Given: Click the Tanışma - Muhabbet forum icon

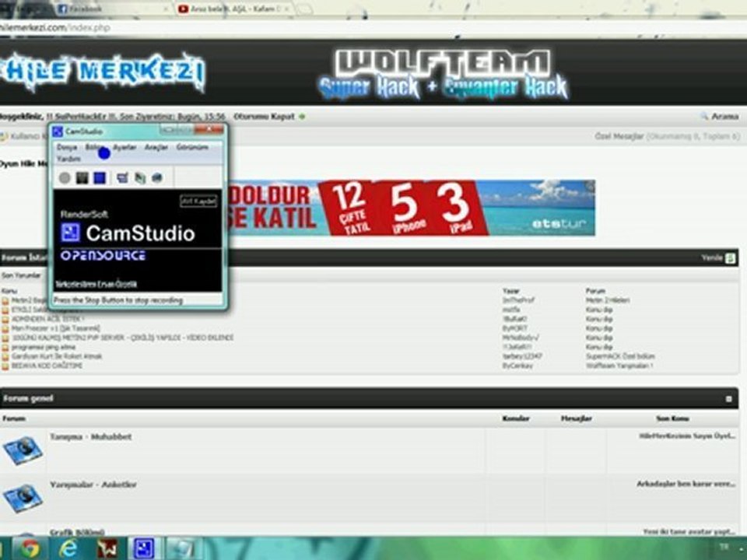Looking at the screenshot, I should coord(23,451).
